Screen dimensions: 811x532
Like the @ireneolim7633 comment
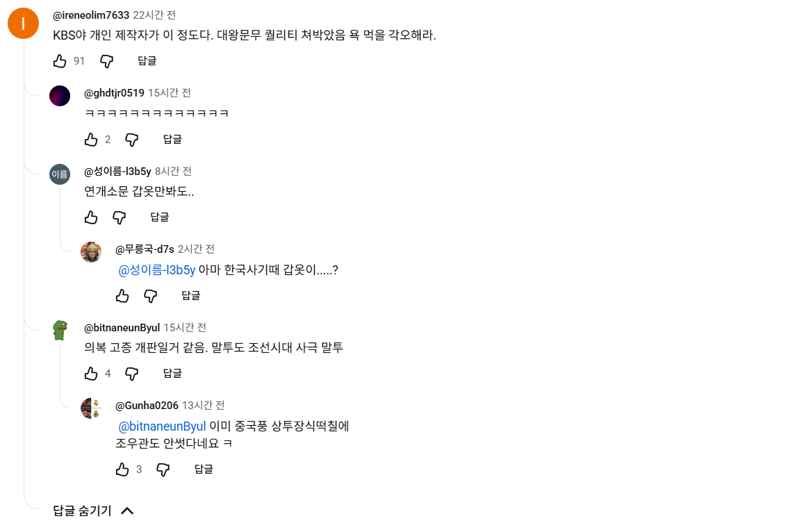pos(60,61)
